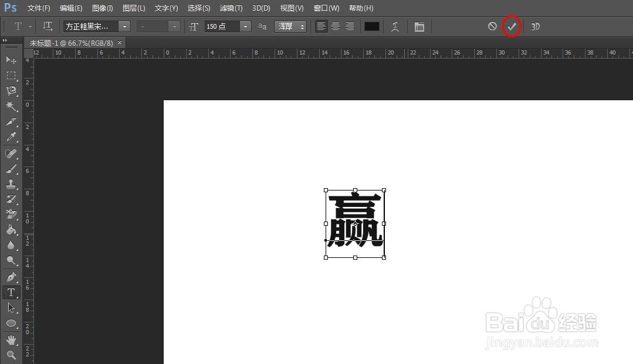633x364 pixels.
Task: Select the Move tool
Action: 11,60
